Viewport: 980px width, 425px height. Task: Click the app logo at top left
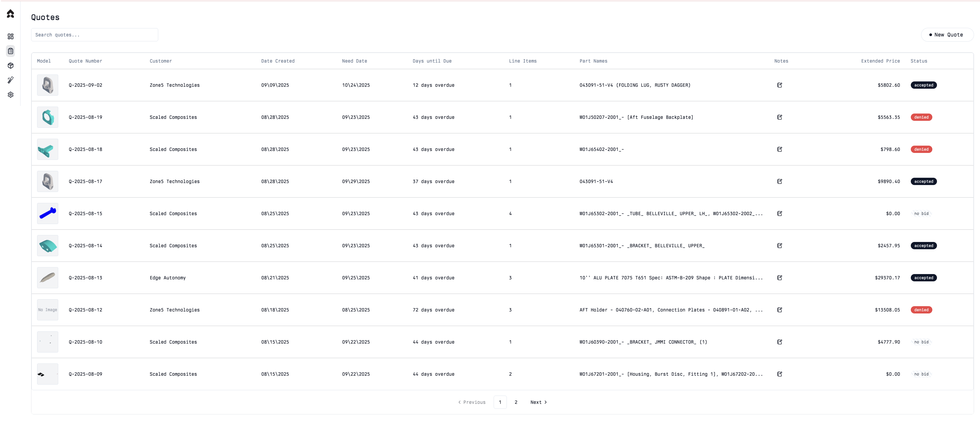coord(11,14)
